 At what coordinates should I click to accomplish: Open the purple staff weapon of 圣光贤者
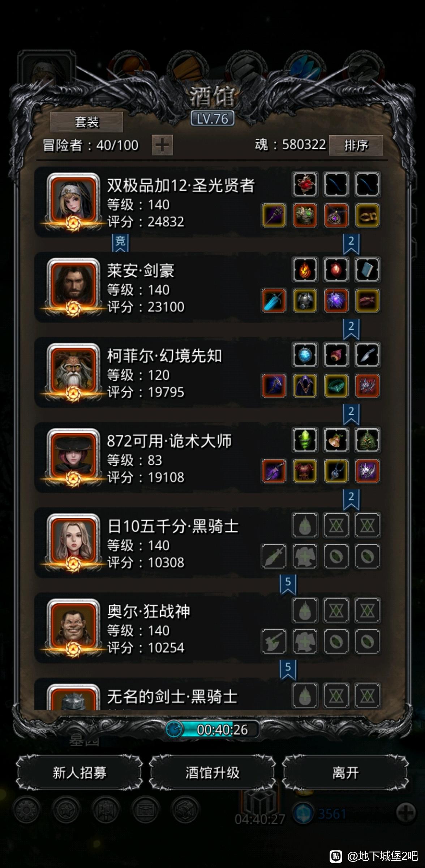(x=274, y=216)
